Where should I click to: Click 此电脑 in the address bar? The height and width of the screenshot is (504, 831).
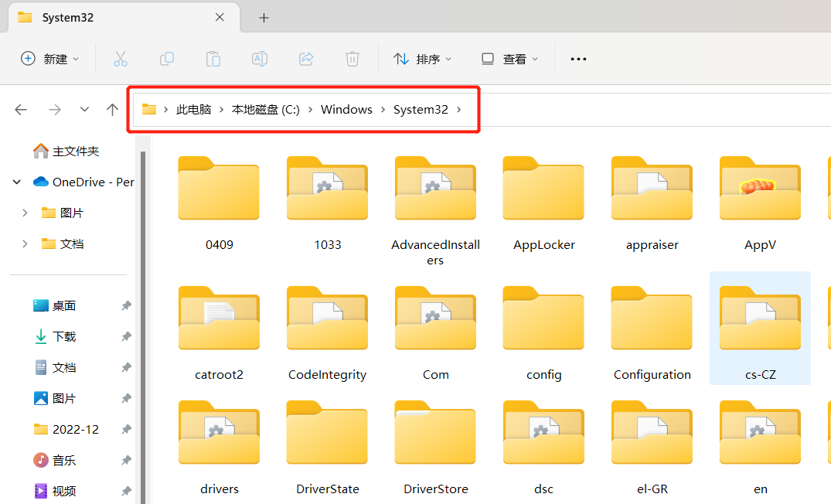(x=193, y=110)
